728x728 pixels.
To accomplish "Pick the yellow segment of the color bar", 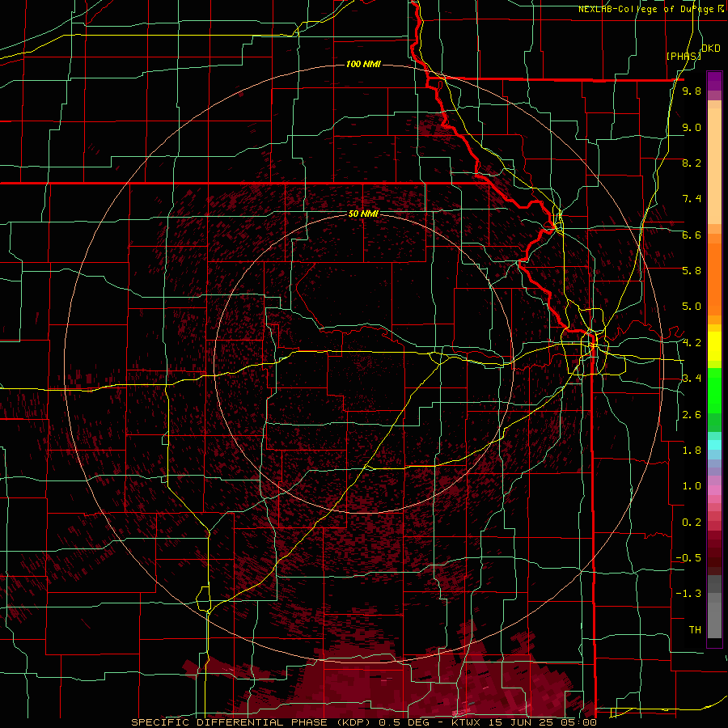I will pyautogui.click(x=714, y=346).
